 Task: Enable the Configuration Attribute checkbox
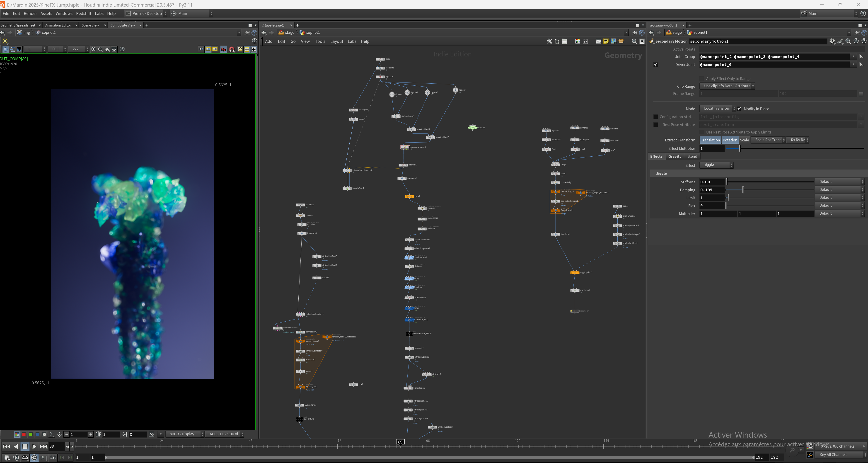click(x=656, y=117)
